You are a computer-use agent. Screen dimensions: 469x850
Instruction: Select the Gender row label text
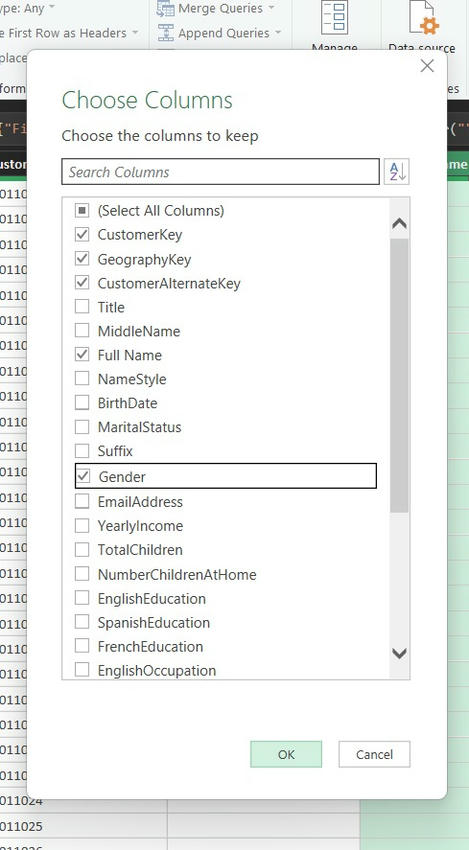click(122, 477)
